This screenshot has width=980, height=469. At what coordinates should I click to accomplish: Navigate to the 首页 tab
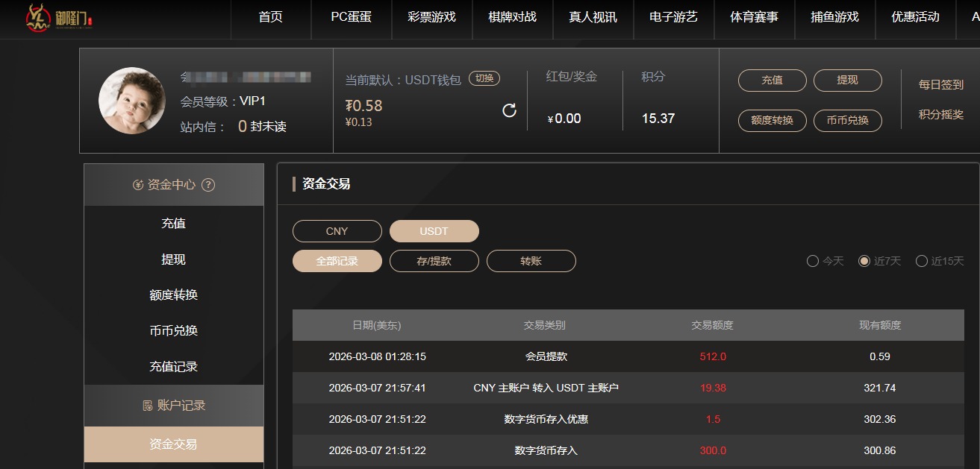click(270, 20)
